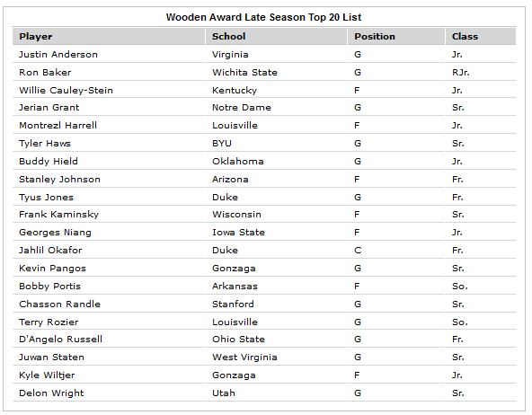Click the Position column header
The width and height of the screenshot is (532, 415).
coord(375,37)
